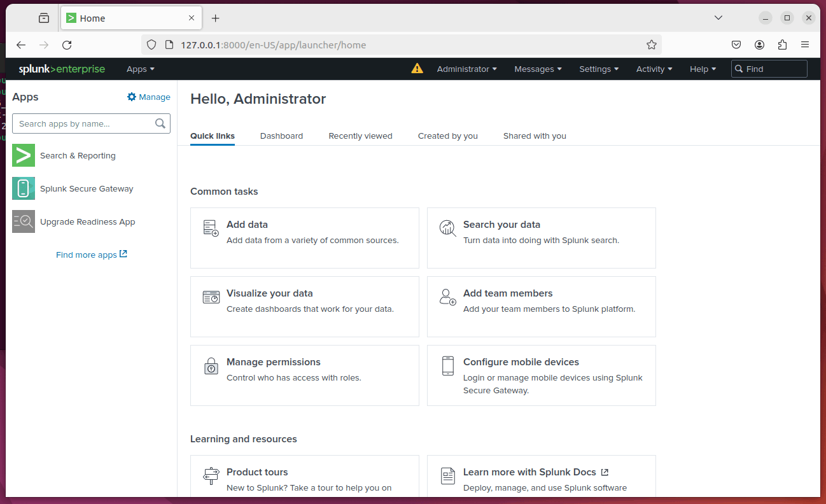
Task: Reload the page in the browser
Action: (67, 45)
